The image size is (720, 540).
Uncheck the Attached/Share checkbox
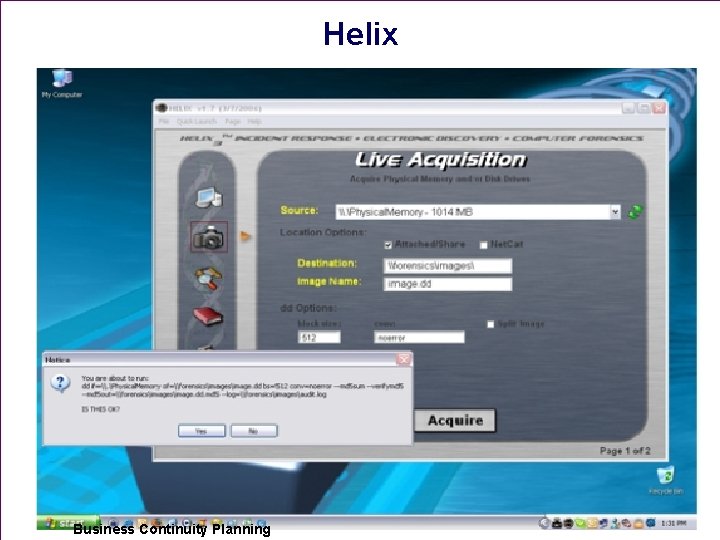pyautogui.click(x=388, y=245)
